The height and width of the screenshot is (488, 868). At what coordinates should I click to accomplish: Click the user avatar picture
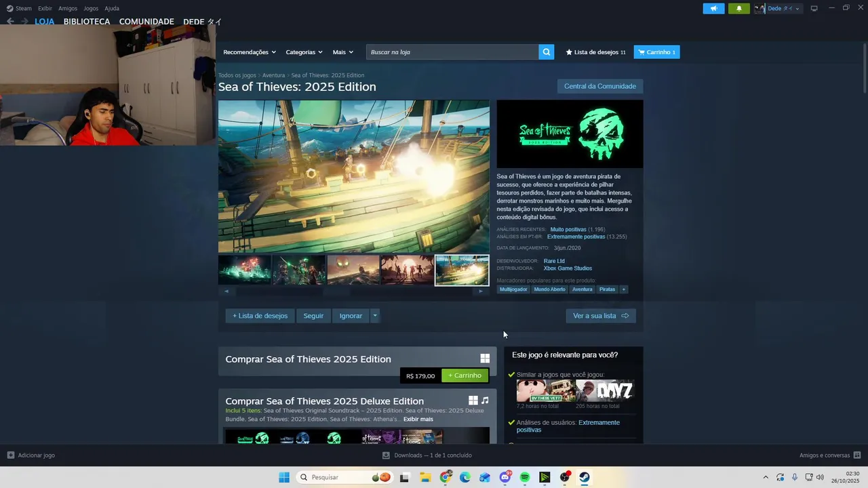(x=760, y=9)
